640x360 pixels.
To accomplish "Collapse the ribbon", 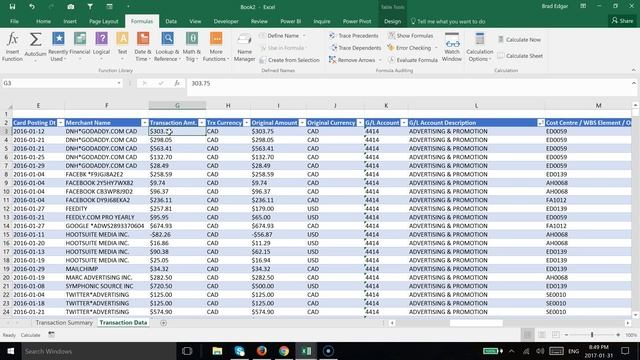I will pos(633,70).
